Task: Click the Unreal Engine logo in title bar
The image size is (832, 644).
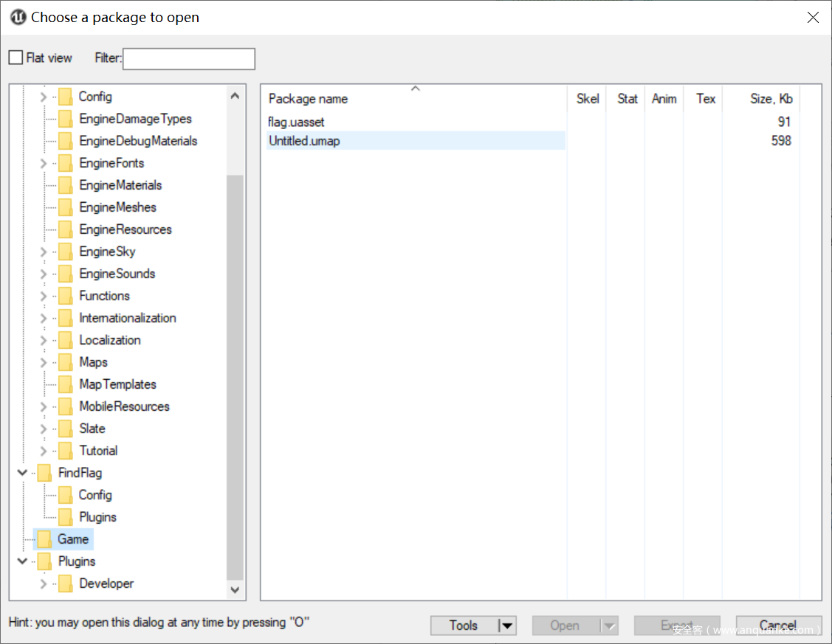Action: coord(18,17)
